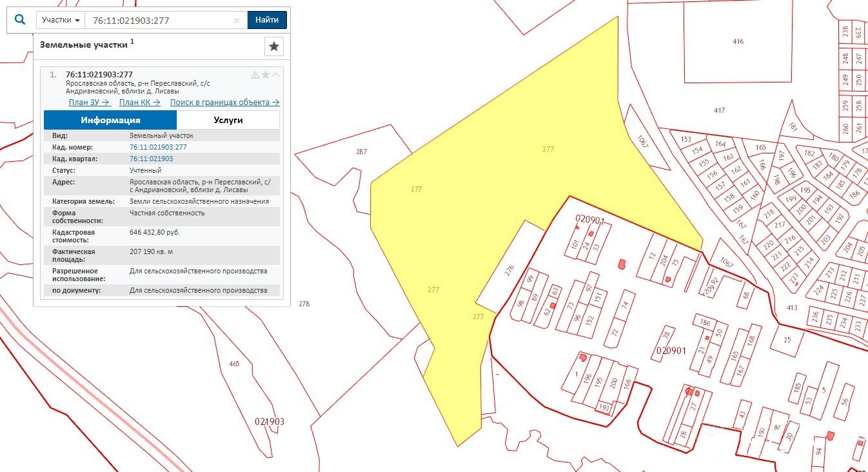Click the Поиск в границах объекта link
868x472 pixels.
coord(224,103)
